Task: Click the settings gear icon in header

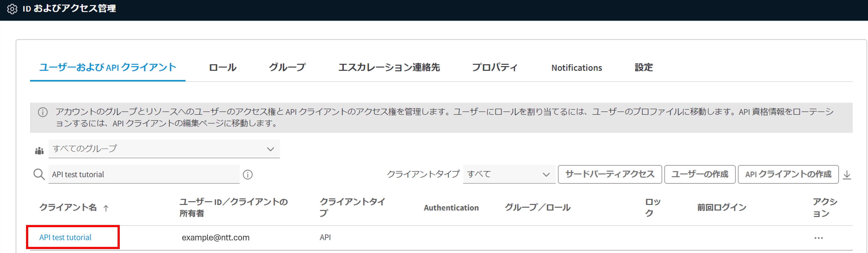Action: (x=12, y=9)
